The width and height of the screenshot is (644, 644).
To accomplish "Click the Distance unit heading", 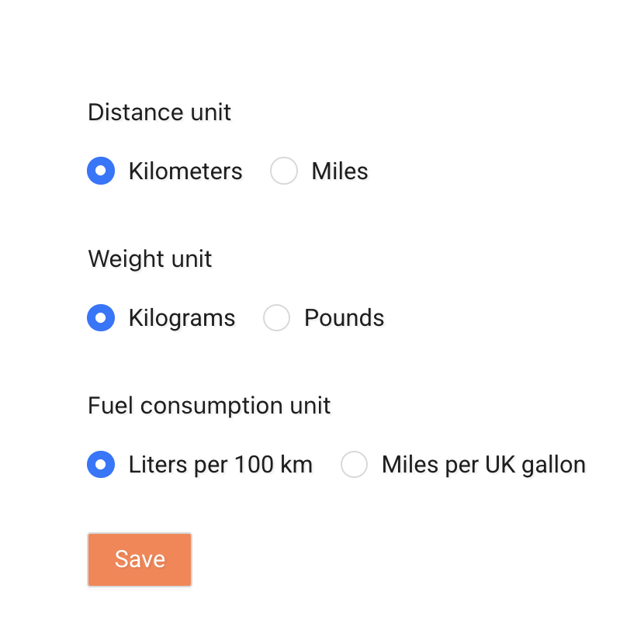I will click(x=159, y=112).
